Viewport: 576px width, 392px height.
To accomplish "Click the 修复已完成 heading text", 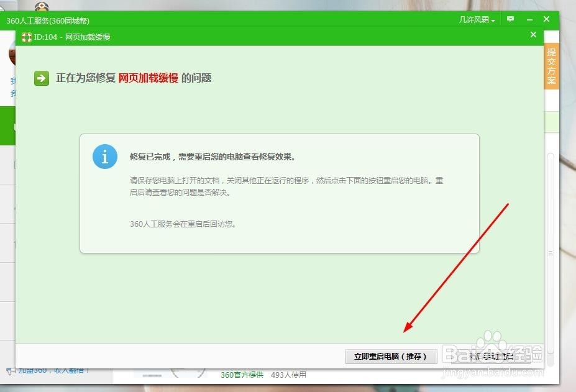I will click(x=213, y=157).
